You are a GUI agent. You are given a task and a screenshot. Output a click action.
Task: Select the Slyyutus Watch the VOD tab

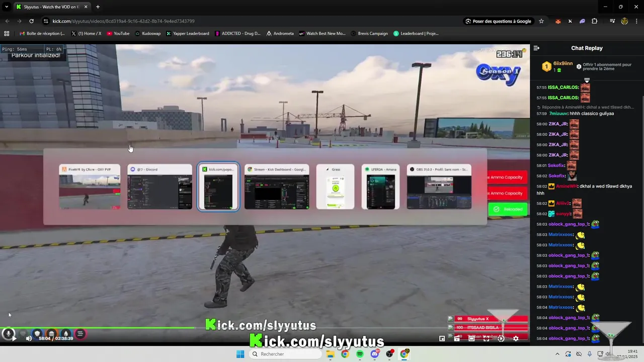pos(51,7)
